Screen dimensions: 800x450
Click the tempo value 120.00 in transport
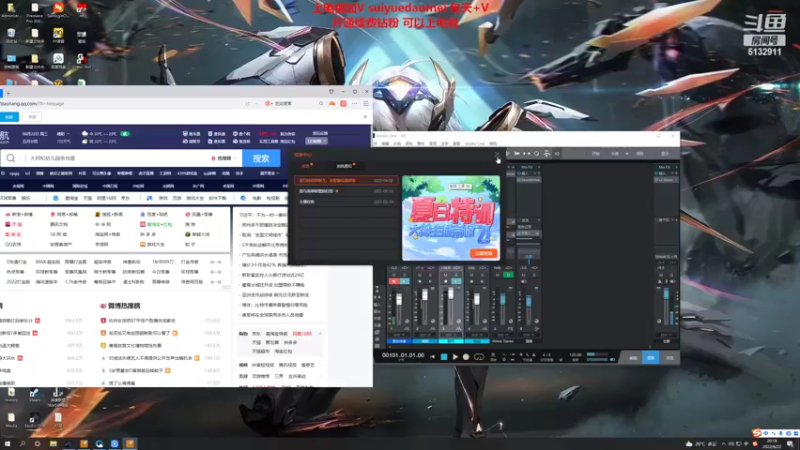pos(575,355)
